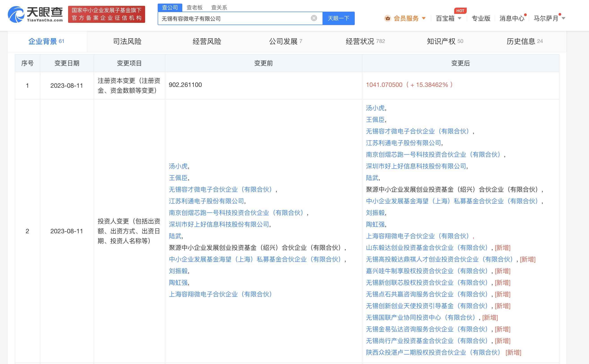This screenshot has height=364, width=589.
Task: Click the red 国家中小企业发展子基金旗下 banner
Action: click(106, 14)
